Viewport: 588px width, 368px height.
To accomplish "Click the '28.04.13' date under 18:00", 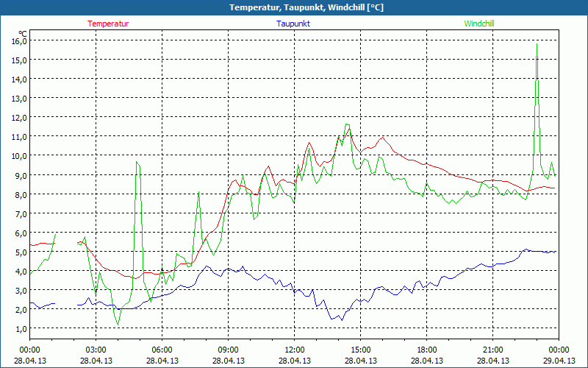I will coord(427,361).
